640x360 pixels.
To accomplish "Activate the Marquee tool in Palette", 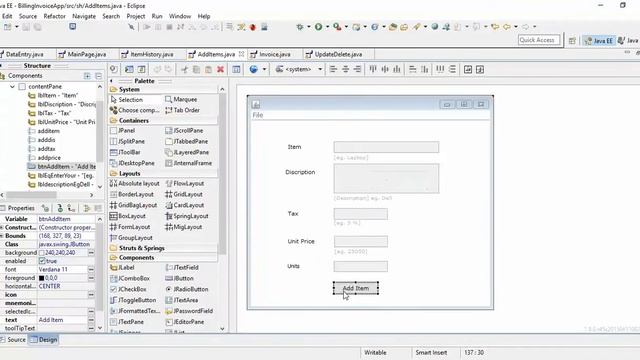I will pos(181,99).
